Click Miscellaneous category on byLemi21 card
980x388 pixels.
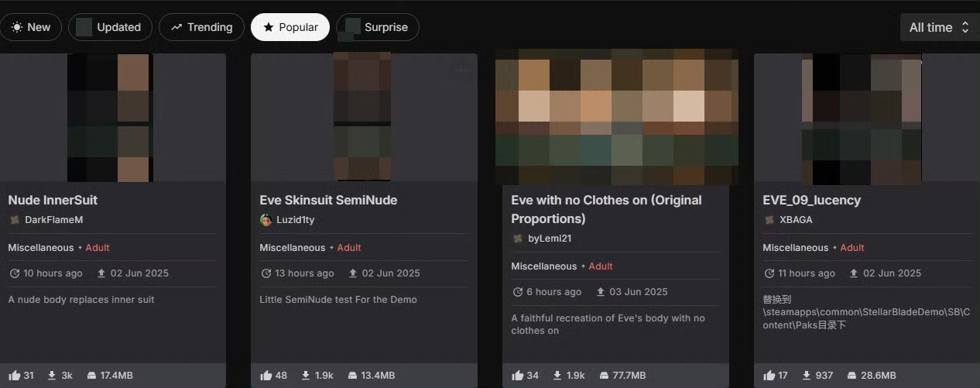pyautogui.click(x=544, y=266)
